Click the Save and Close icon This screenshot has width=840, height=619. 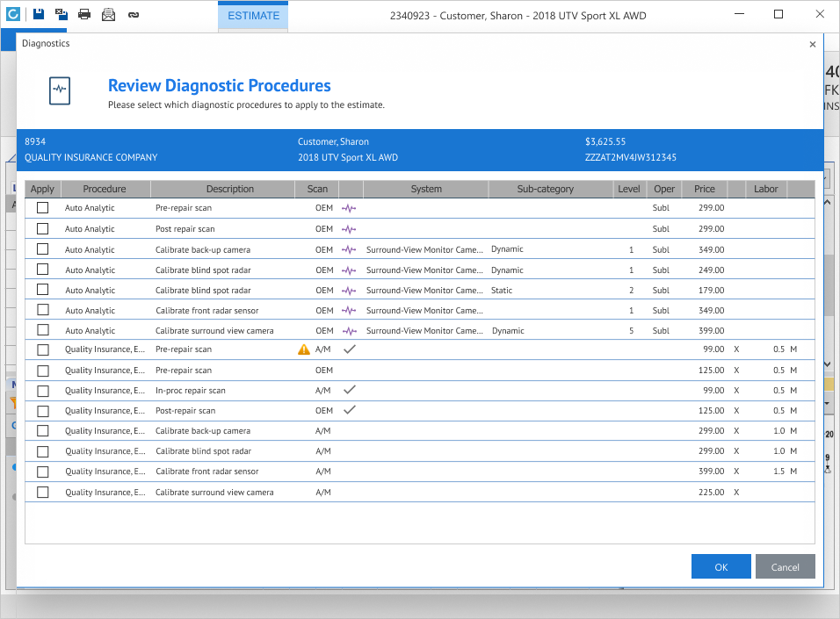tap(62, 14)
